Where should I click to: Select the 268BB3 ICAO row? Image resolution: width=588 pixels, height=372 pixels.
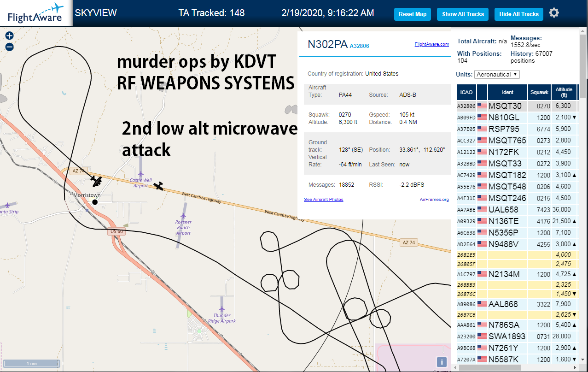pos(517,285)
